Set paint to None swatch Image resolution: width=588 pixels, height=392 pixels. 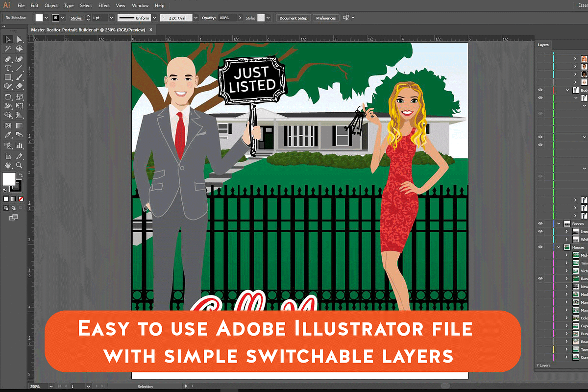click(x=20, y=199)
